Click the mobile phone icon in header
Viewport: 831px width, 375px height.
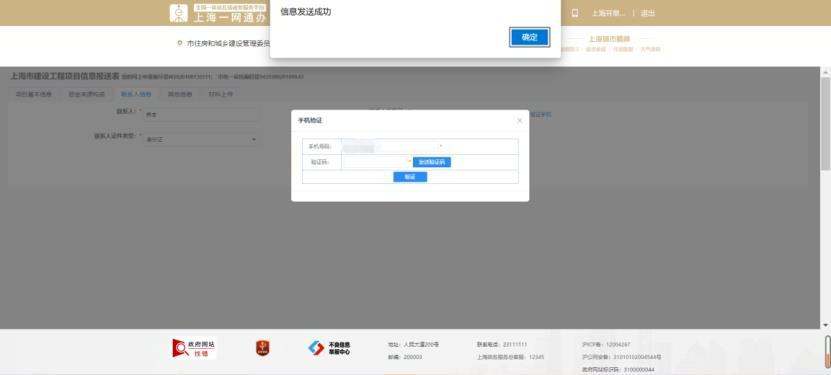click(x=575, y=13)
